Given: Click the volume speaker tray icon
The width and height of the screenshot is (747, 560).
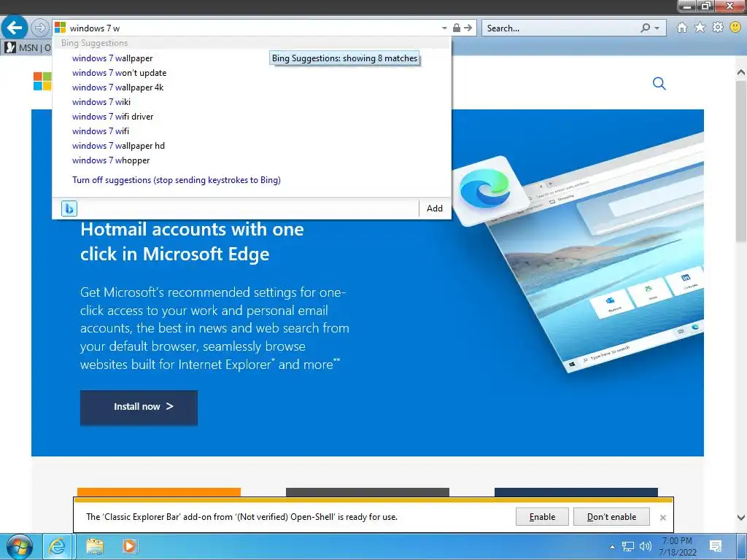Looking at the screenshot, I should click(645, 547).
